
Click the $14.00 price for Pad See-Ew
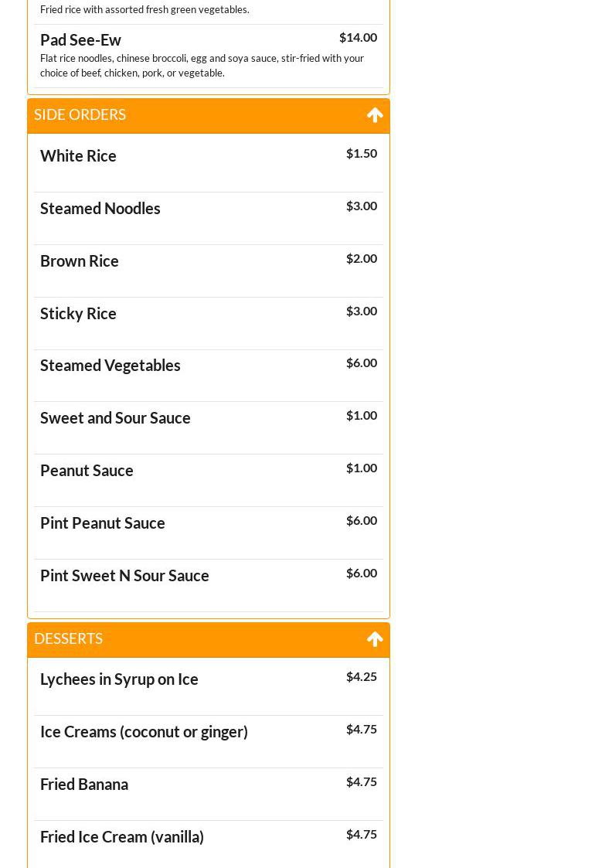tap(358, 37)
